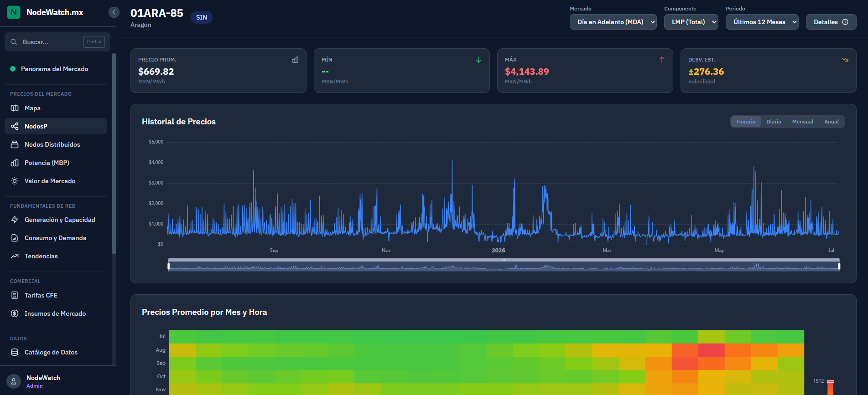The height and width of the screenshot is (395, 868).
Task: Click the red Aug peak heatmap cell
Action: click(711, 350)
